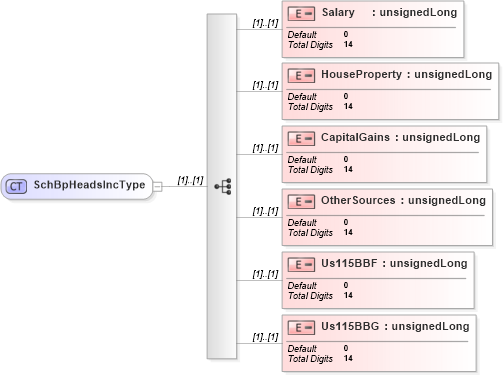
Task: Click the [1]..[1] cardinality for HouseProperty
Action: [265, 85]
